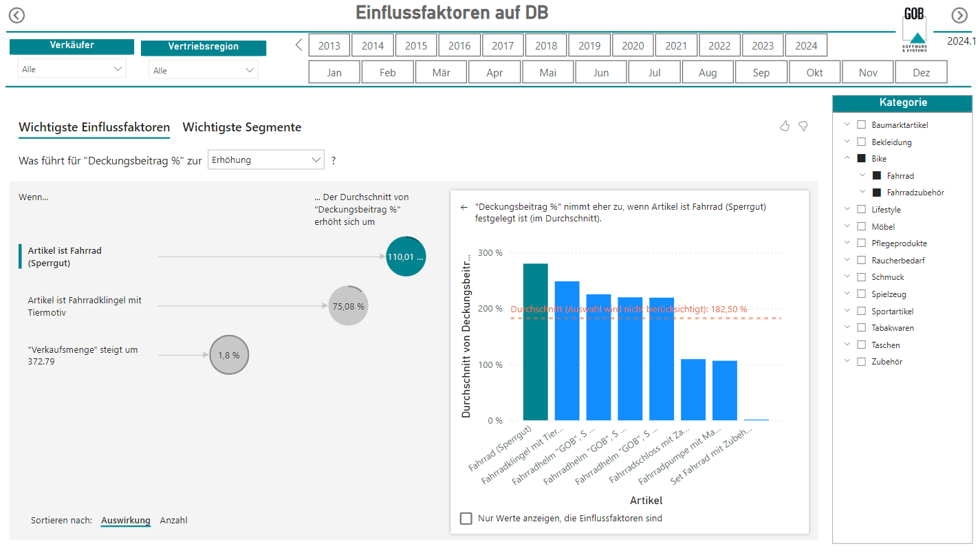Image resolution: width=980 pixels, height=555 pixels.
Task: Filter by month Mai
Action: (x=548, y=72)
